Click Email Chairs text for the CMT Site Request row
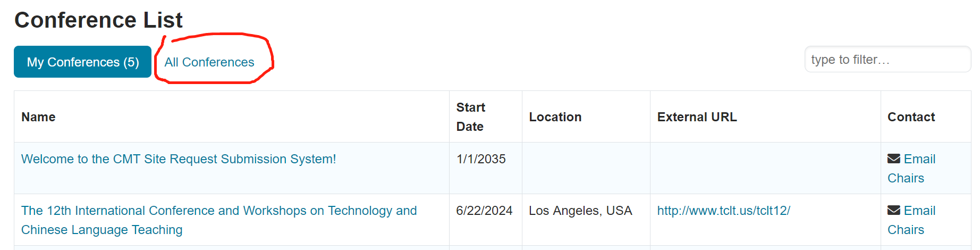 (911, 169)
